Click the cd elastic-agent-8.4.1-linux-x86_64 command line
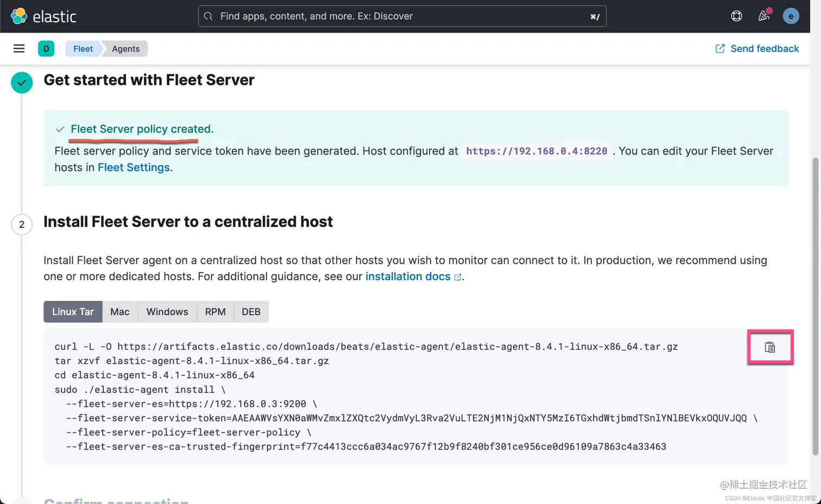 pos(154,375)
